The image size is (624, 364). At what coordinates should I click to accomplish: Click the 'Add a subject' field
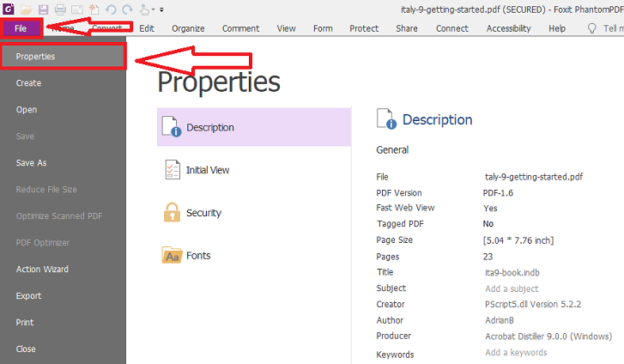(x=512, y=288)
